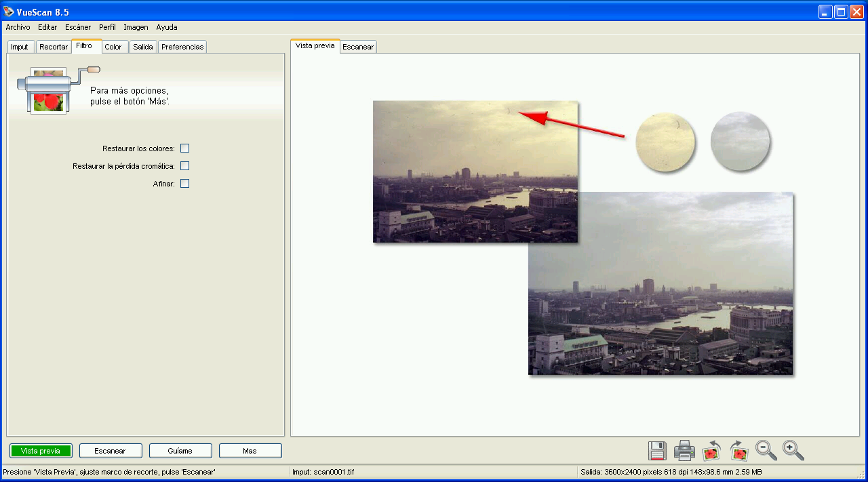Click the 'Presione Vista Previa' status hint
Screen dimensions: 868x482
tap(109, 472)
